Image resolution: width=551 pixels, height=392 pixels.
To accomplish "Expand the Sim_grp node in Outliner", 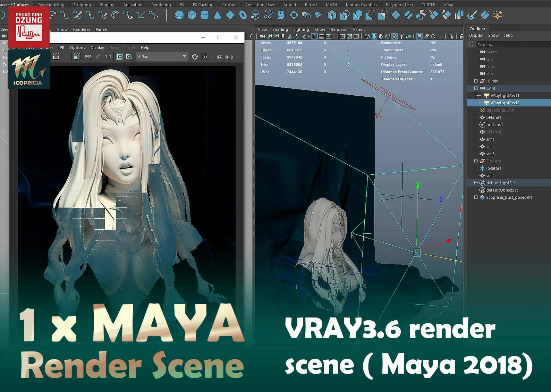I will pyautogui.click(x=476, y=161).
